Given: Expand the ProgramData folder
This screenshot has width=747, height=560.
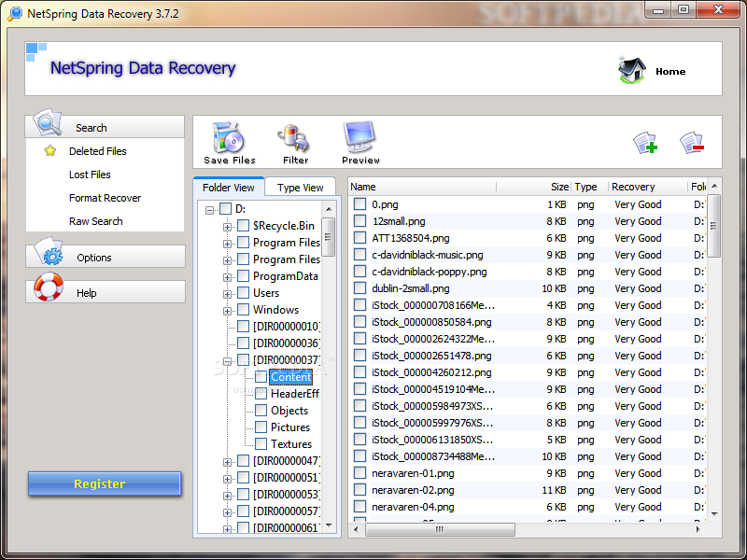Looking at the screenshot, I should tap(227, 277).
